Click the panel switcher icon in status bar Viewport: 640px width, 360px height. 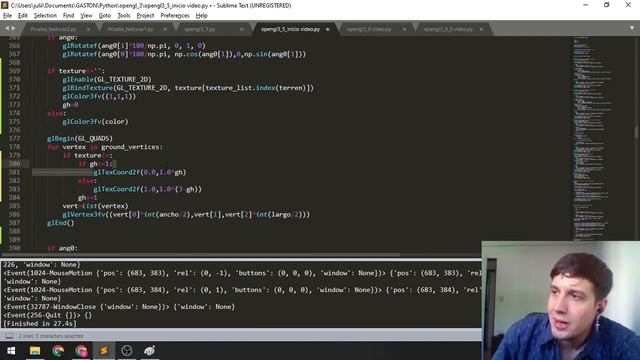tap(9, 336)
